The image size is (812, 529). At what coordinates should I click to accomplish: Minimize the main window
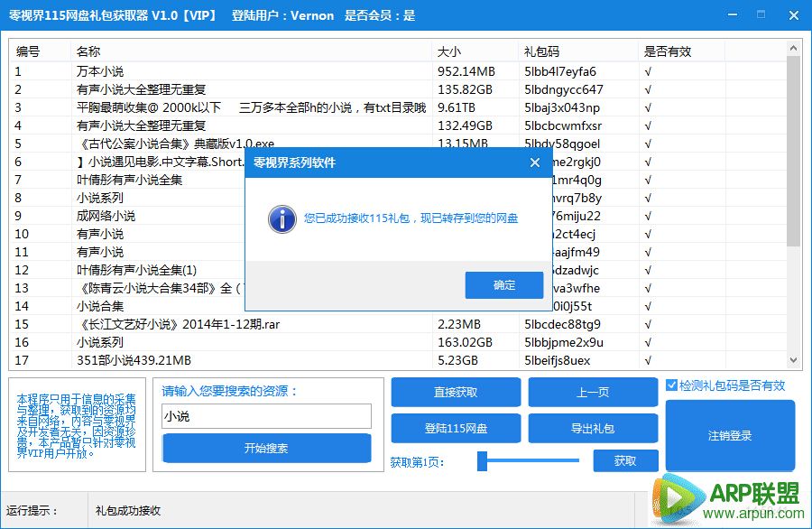click(733, 15)
